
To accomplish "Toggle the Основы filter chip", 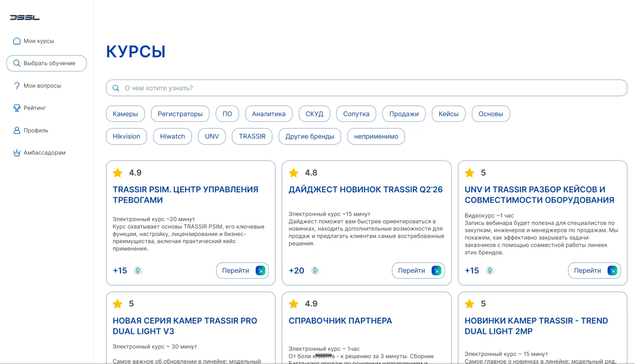I will [491, 114].
